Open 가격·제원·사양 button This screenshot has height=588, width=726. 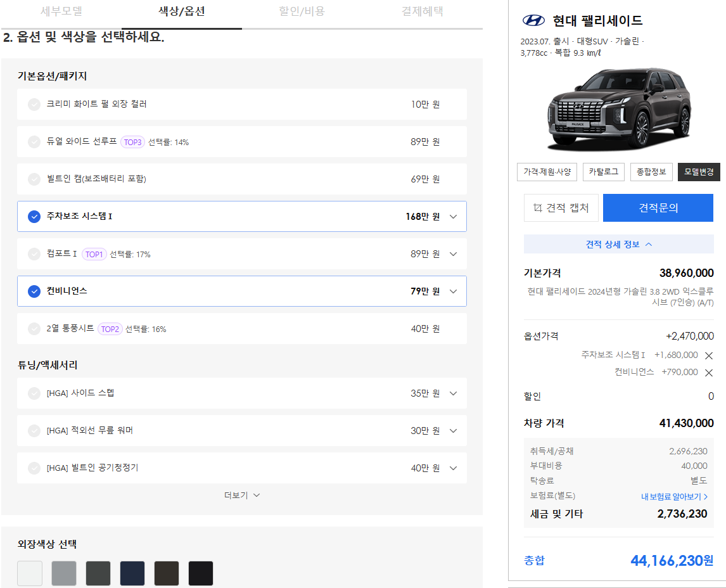point(547,172)
